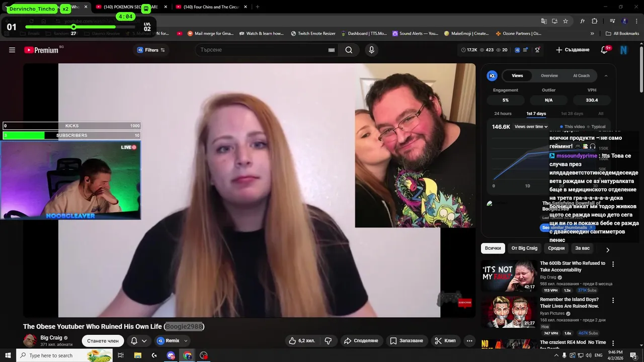The image size is (644, 362).
Task: Open the Views over time dropdown
Action: point(531,127)
